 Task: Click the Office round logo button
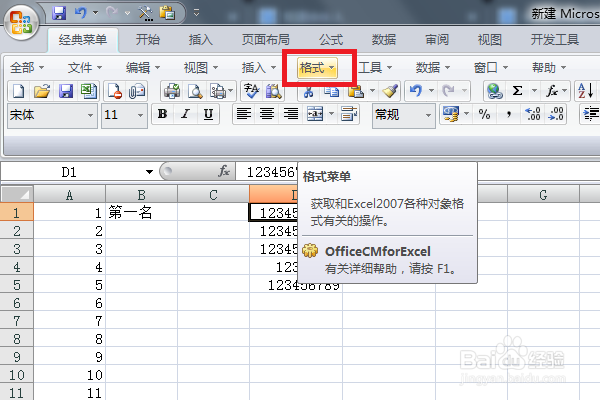(21, 23)
